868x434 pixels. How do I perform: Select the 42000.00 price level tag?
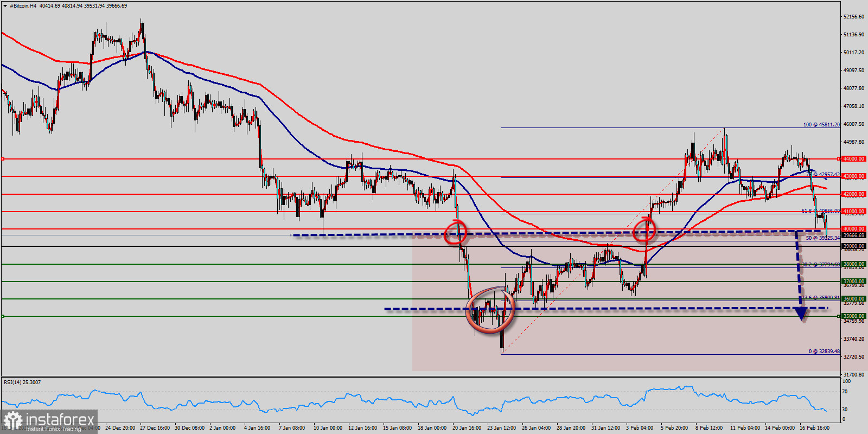pyautogui.click(x=854, y=194)
